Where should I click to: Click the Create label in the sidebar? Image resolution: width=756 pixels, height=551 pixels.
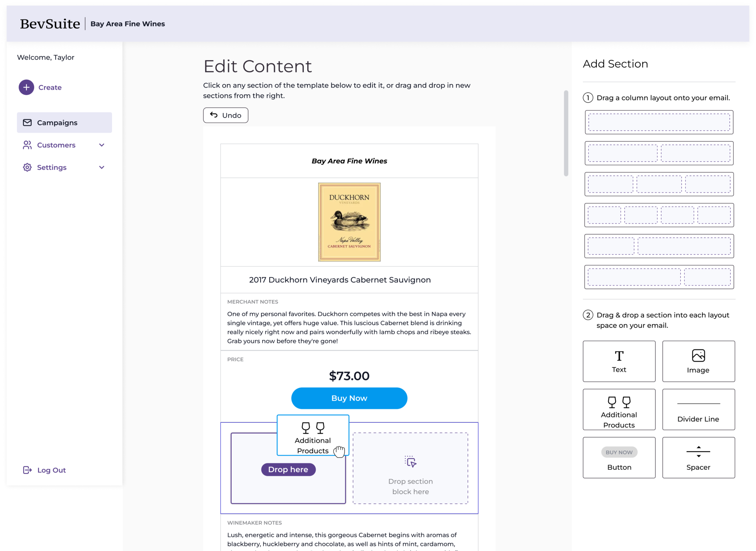coord(50,87)
